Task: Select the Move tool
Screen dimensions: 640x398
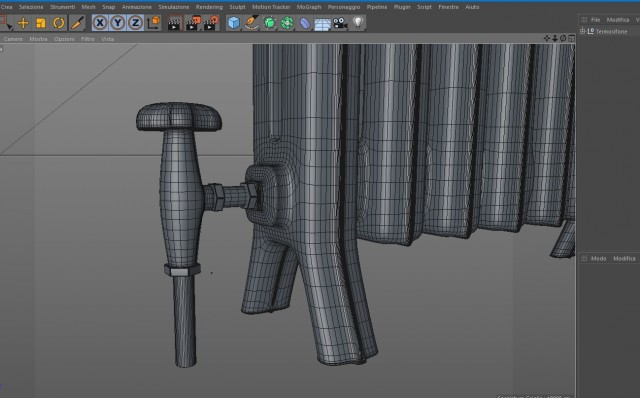Action: [x=23, y=23]
